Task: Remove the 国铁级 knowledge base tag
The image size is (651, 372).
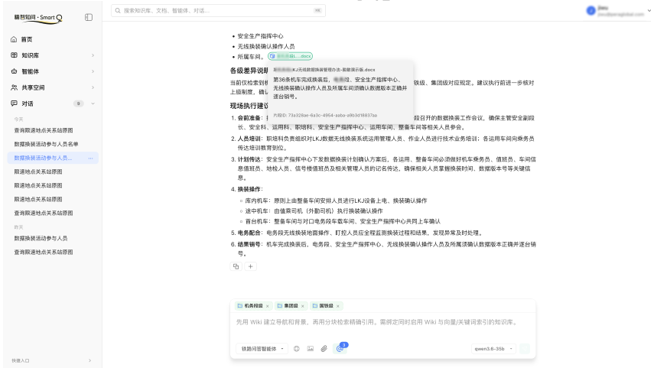Action: [x=338, y=306]
